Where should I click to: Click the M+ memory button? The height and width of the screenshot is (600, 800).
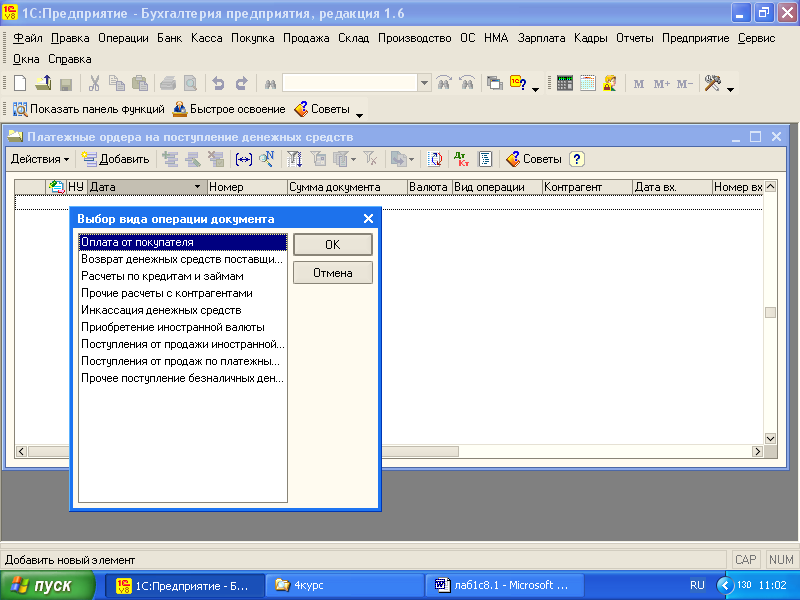point(662,84)
